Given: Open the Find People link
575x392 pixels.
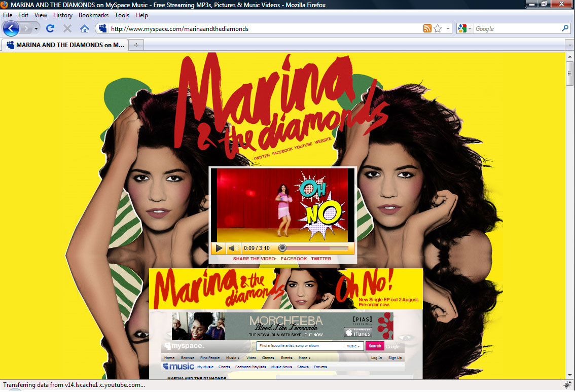Looking at the screenshot, I should click(210, 358).
